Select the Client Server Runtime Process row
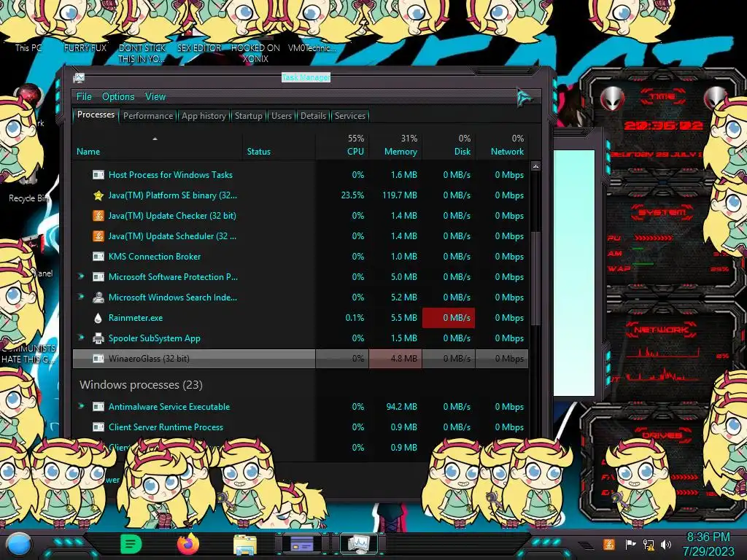The image size is (747, 560). pos(300,427)
